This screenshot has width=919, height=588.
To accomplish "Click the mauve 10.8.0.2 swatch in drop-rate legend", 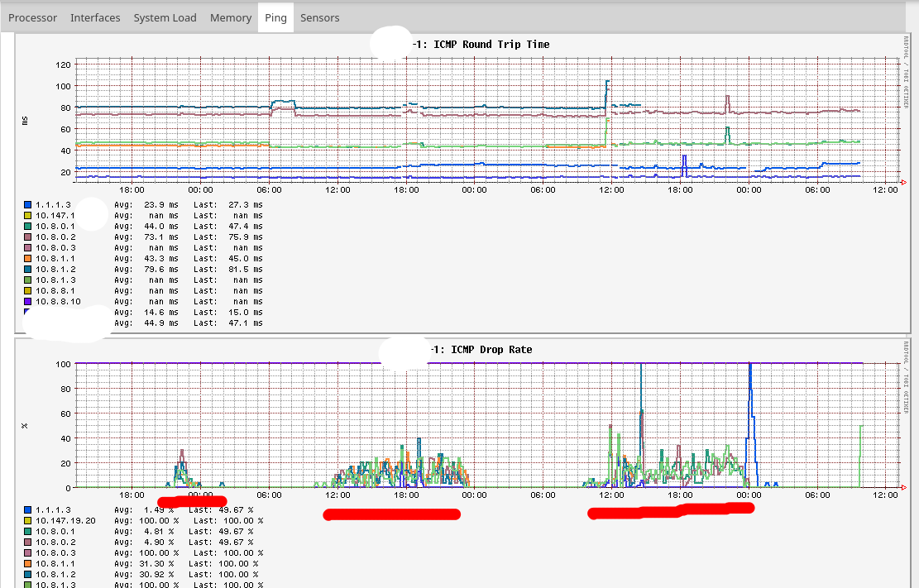I will [x=28, y=543].
